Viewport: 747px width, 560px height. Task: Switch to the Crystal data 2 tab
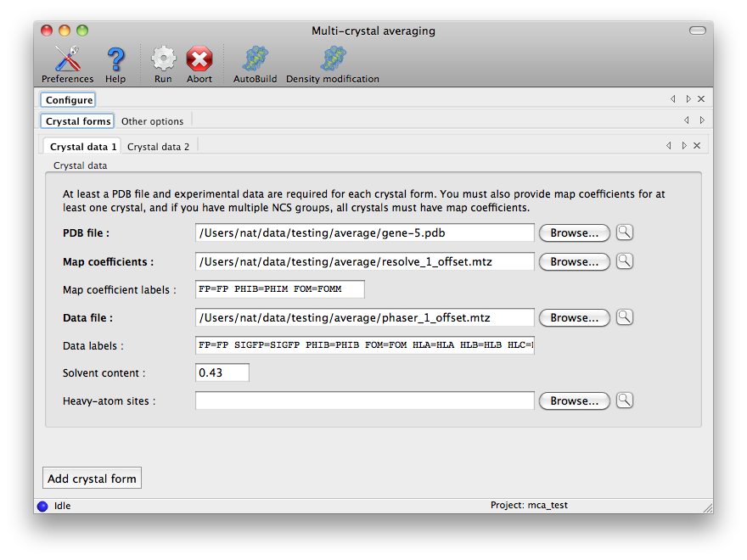pos(159,146)
